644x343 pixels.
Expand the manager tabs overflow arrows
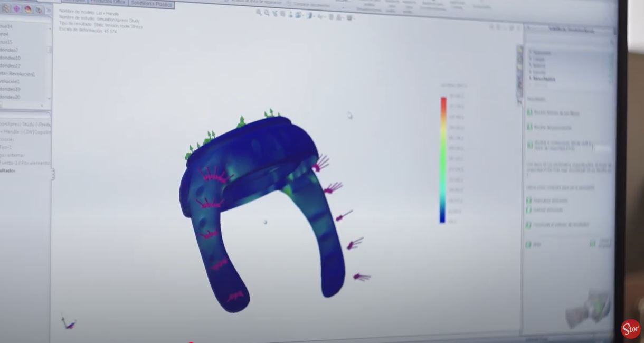coord(49,10)
